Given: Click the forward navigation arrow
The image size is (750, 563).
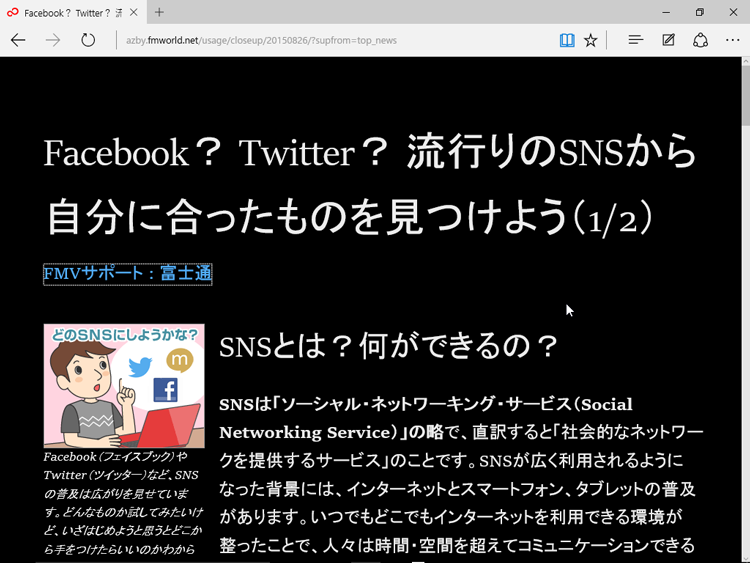Looking at the screenshot, I should pos(53,40).
